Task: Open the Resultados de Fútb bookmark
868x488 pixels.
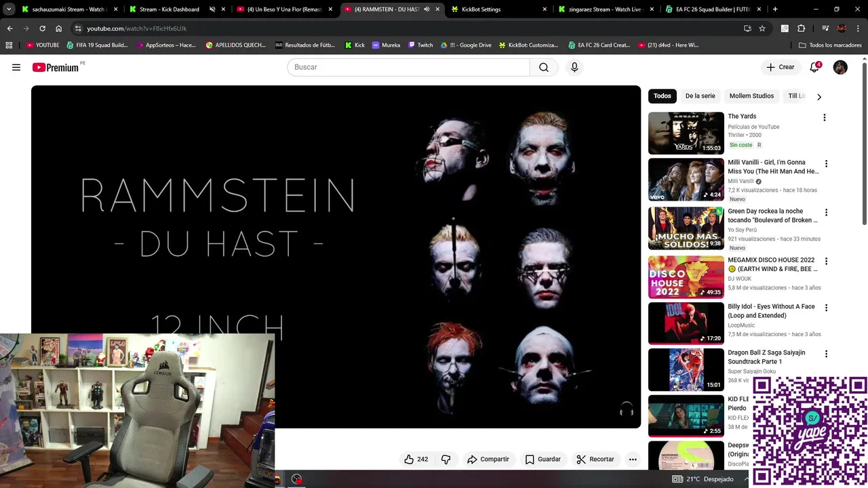Action: coord(305,45)
